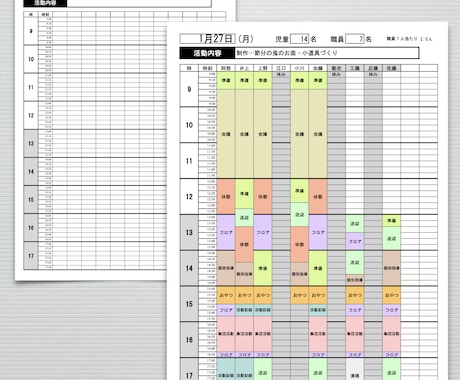Screen dimensions: 460x380
Task: Select 加藤's orange 休憩 block at 12
Action: point(318,197)
